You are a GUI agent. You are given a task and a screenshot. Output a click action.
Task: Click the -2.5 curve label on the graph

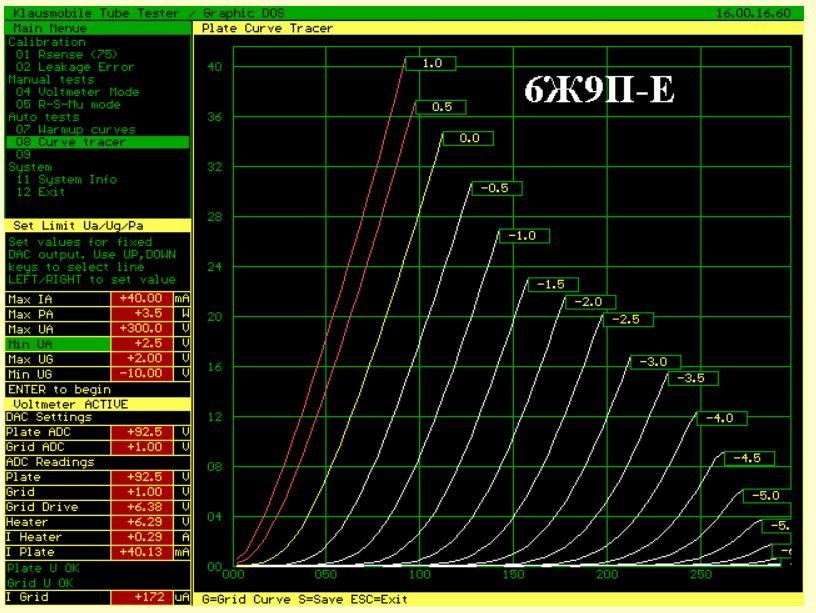coord(629,319)
